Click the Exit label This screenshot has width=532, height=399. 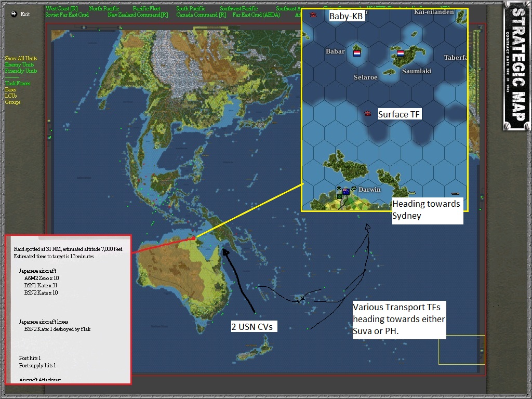point(25,14)
